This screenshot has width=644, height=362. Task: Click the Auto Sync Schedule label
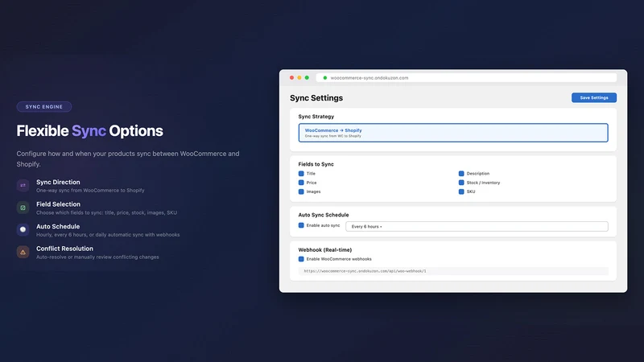[324, 215]
